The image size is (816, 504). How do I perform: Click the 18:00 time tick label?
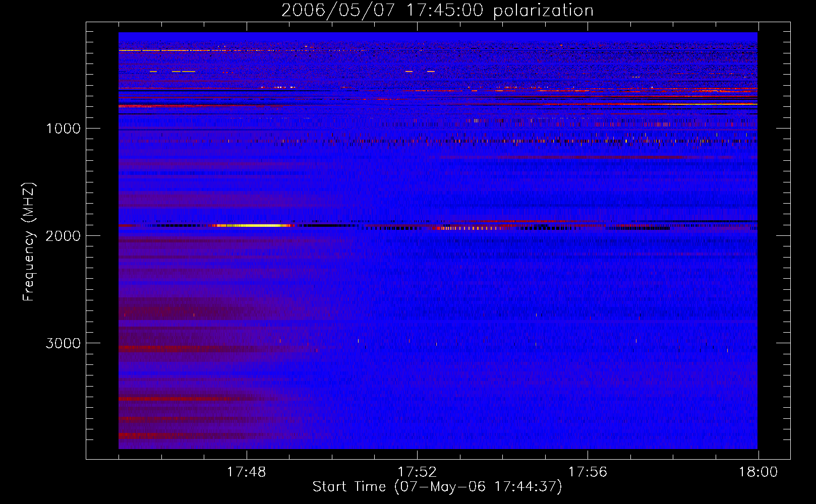point(758,472)
